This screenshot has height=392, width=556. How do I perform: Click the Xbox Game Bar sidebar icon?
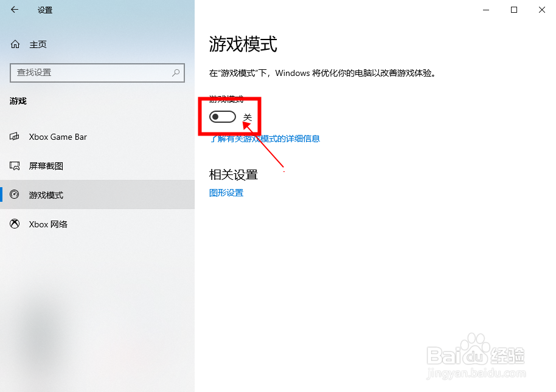pyautogui.click(x=15, y=137)
